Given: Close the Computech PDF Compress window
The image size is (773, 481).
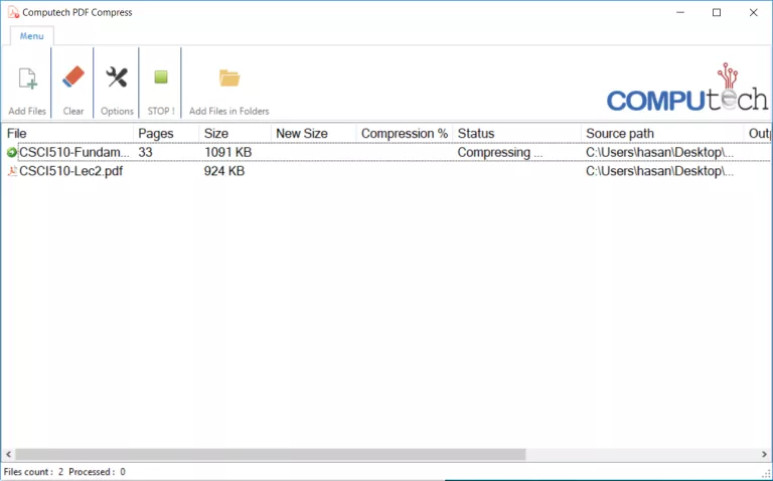Looking at the screenshot, I should pyautogui.click(x=753, y=12).
